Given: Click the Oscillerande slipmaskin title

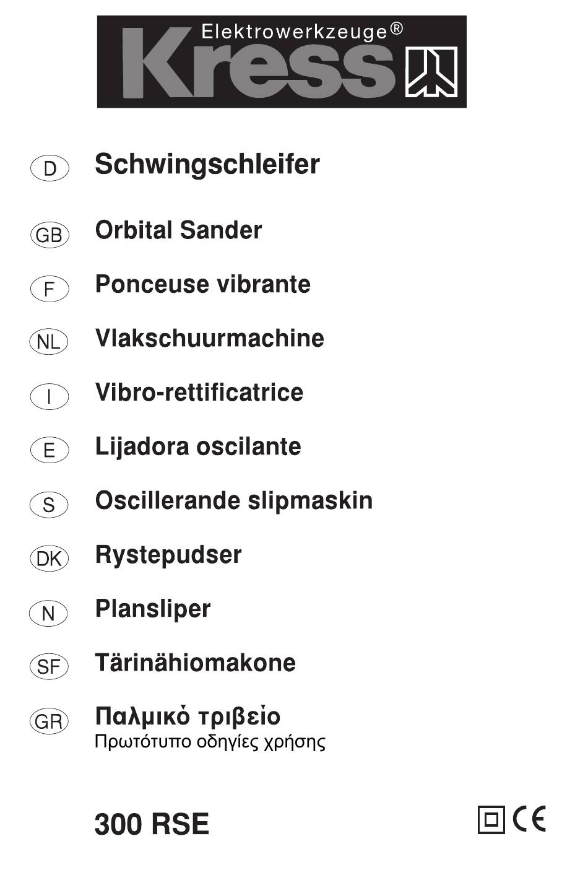Looking at the screenshot, I should tap(234, 500).
